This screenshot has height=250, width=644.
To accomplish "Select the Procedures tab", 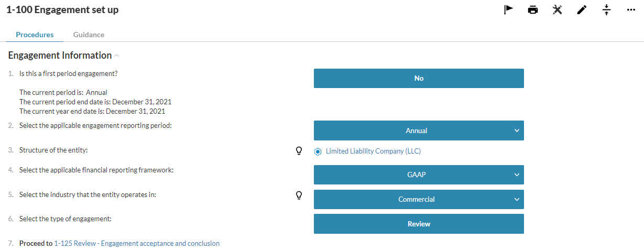I will coord(35,35).
